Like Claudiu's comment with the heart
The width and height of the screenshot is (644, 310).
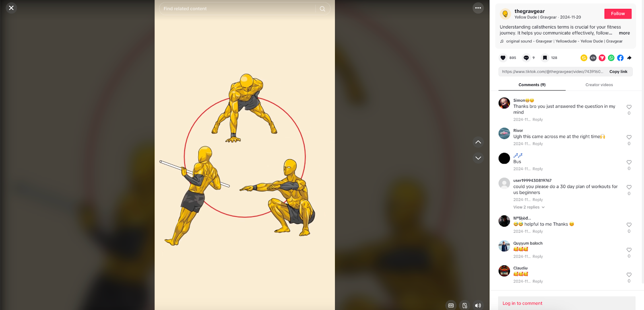[629, 275]
